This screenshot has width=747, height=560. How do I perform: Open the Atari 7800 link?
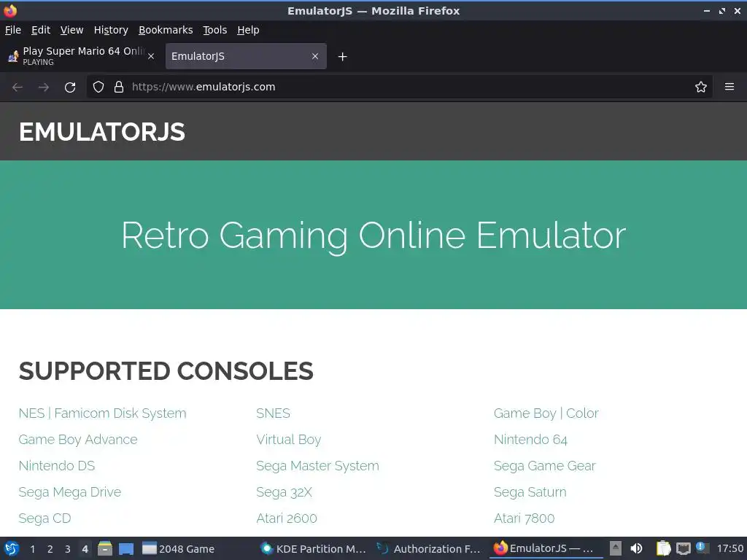(x=524, y=518)
